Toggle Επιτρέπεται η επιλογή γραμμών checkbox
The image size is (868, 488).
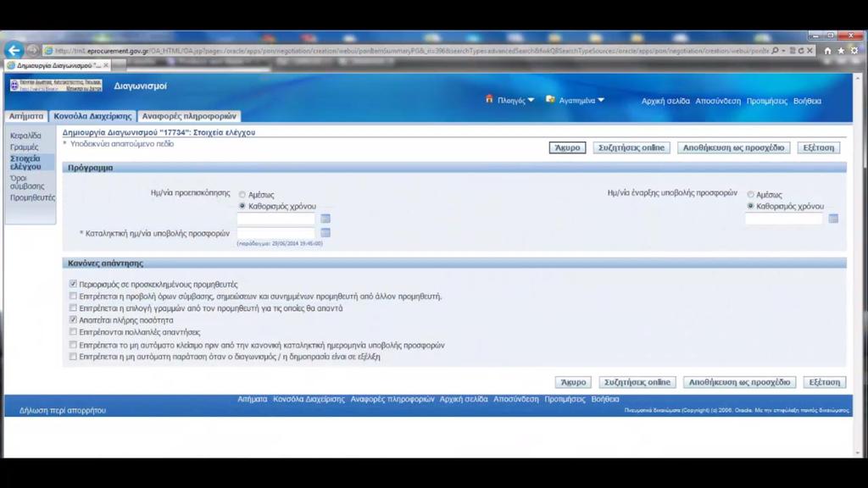pyautogui.click(x=73, y=308)
